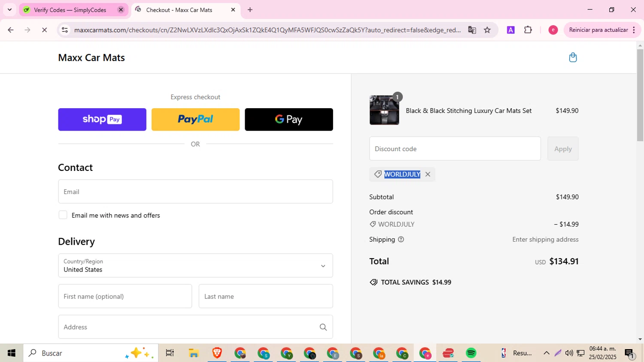Close the Verify Codes — SimplyCodes tab
Screen dimensions: 644x362
coord(121,10)
